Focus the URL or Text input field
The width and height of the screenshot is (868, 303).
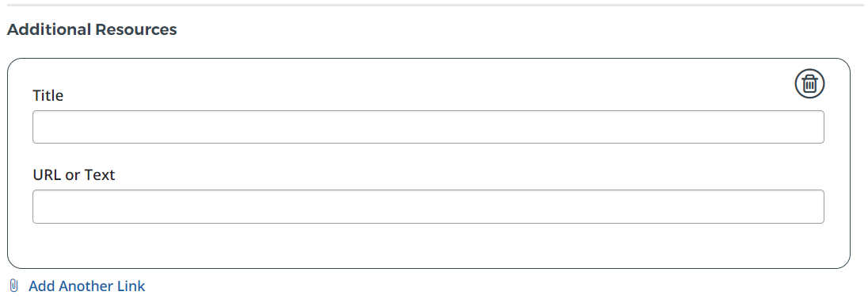click(x=428, y=206)
